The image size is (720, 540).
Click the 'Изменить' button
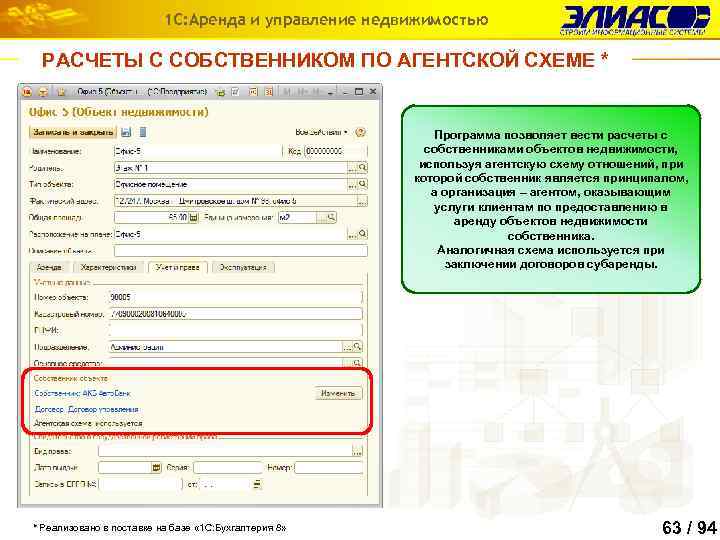pyautogui.click(x=338, y=394)
